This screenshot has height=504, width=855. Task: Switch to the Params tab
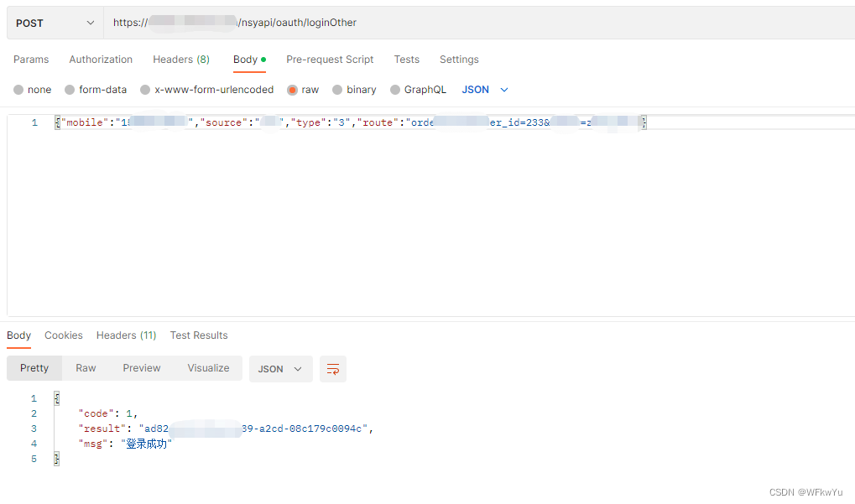pyautogui.click(x=31, y=60)
